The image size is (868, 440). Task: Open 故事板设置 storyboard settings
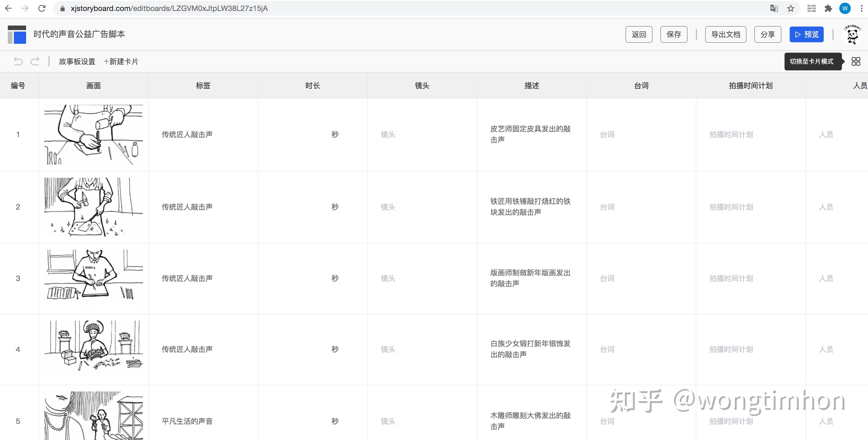[77, 62]
